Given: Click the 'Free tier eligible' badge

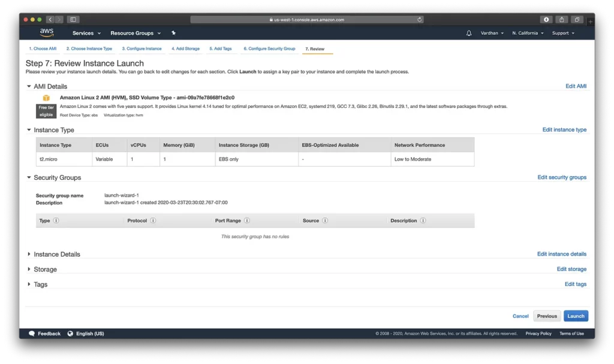Looking at the screenshot, I should pos(46,112).
